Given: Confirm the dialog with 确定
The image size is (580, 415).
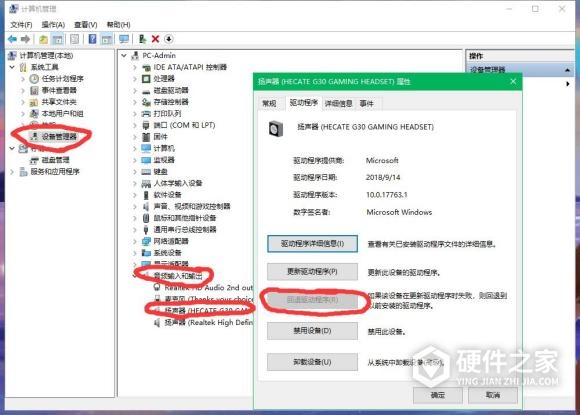Looking at the screenshot, I should click(438, 395).
